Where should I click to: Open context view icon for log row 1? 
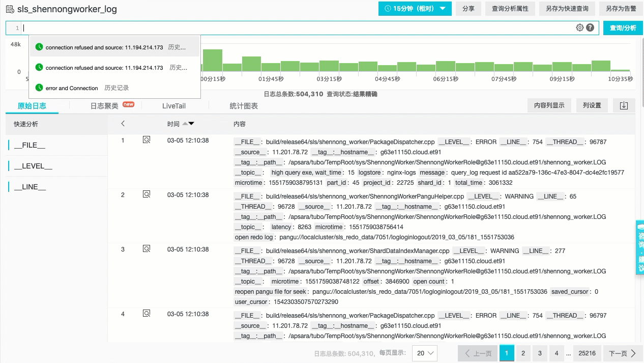[x=147, y=140]
